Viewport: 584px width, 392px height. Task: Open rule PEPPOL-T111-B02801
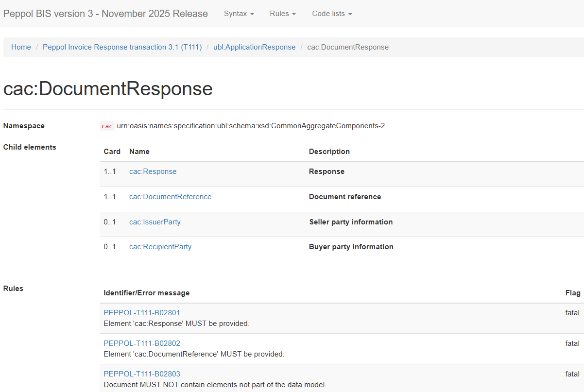(142, 313)
